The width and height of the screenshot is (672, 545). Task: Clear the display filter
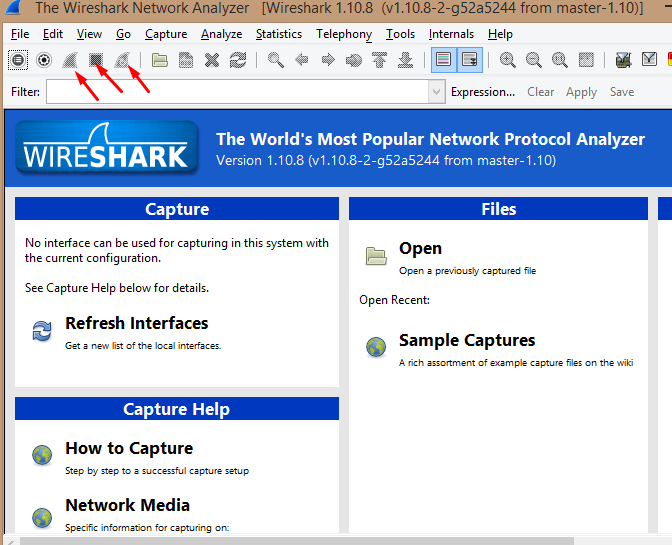click(540, 92)
